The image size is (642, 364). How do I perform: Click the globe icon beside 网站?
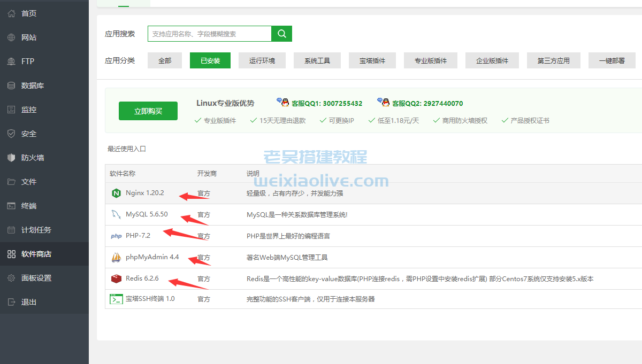coord(11,37)
